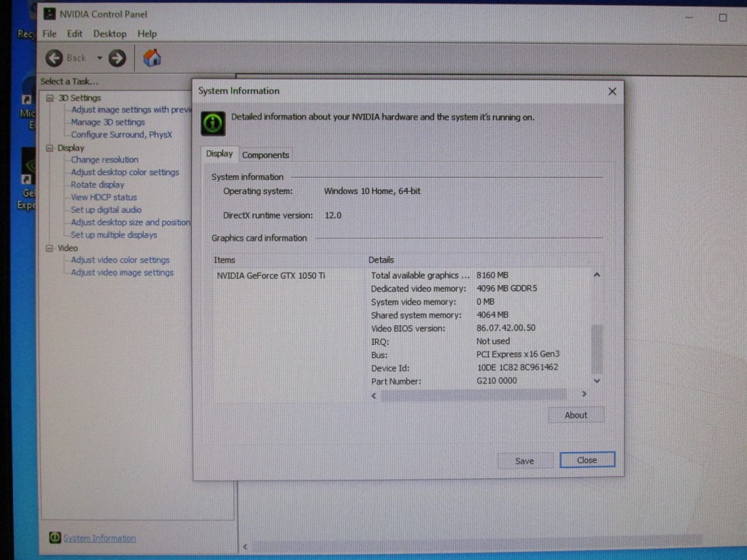Click the details horizontal scroll right arrow
747x560 pixels.
584,394
